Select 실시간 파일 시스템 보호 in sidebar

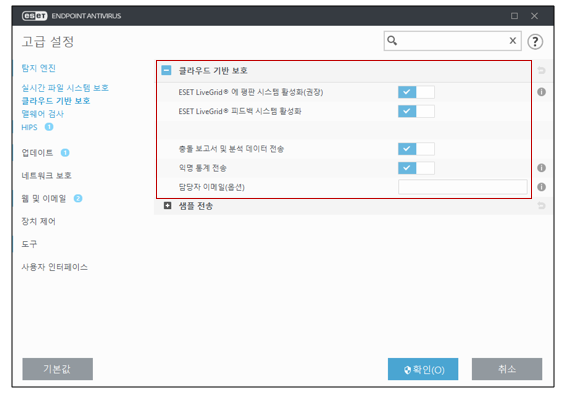pos(65,88)
